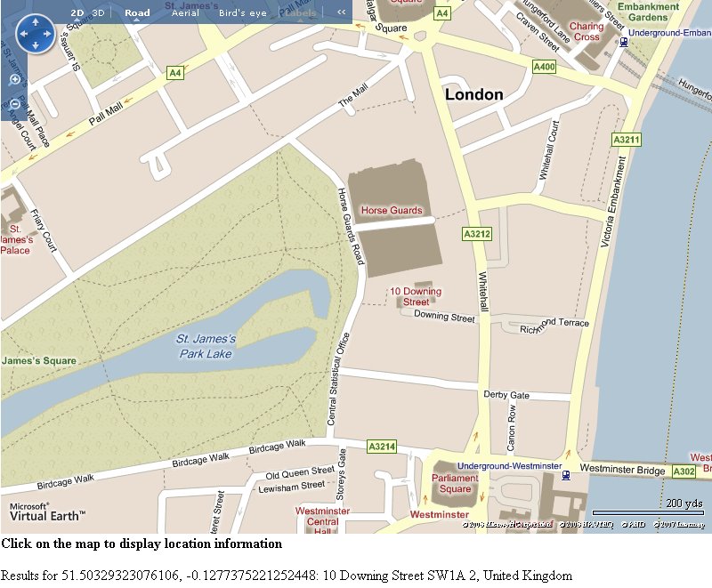The image size is (712, 588).
Task: Click the A302 road shield
Action: [684, 471]
